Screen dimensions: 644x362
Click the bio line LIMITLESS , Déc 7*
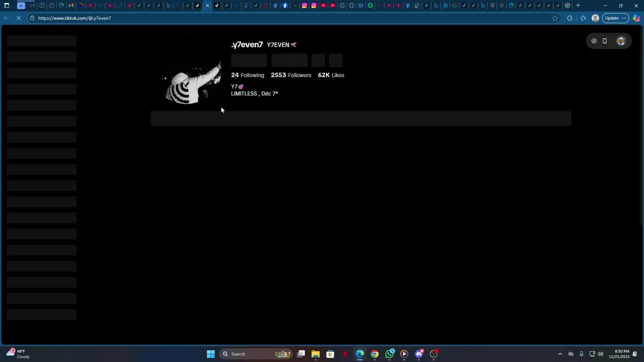coord(255,94)
